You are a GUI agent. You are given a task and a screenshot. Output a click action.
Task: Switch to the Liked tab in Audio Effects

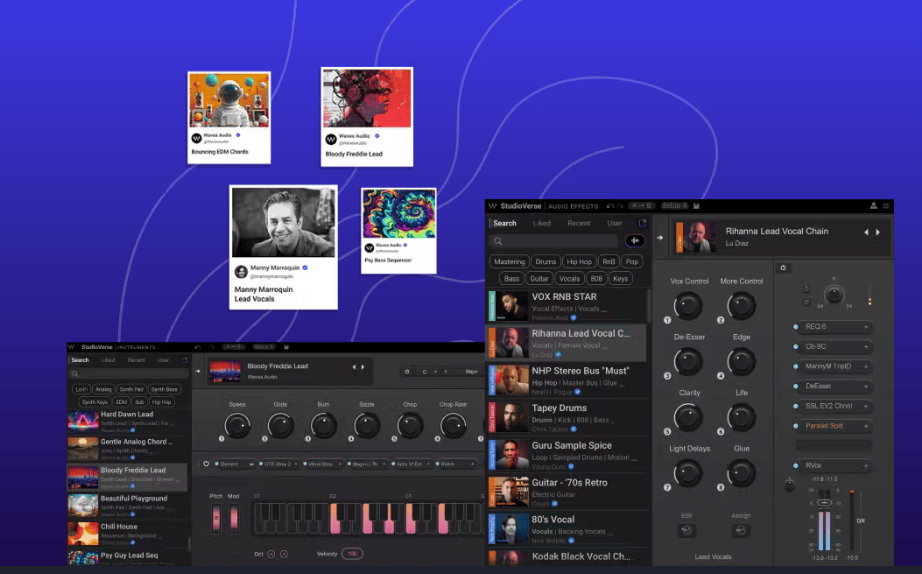(x=541, y=223)
